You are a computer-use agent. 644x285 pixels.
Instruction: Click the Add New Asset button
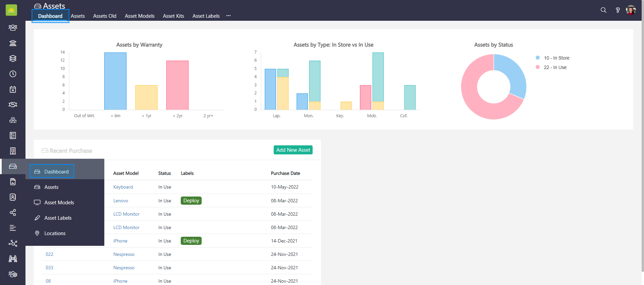click(x=293, y=150)
